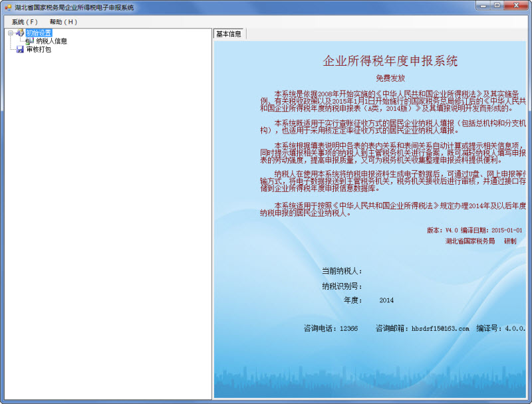
Task: Click the 当前纳税人 label
Action: point(342,271)
